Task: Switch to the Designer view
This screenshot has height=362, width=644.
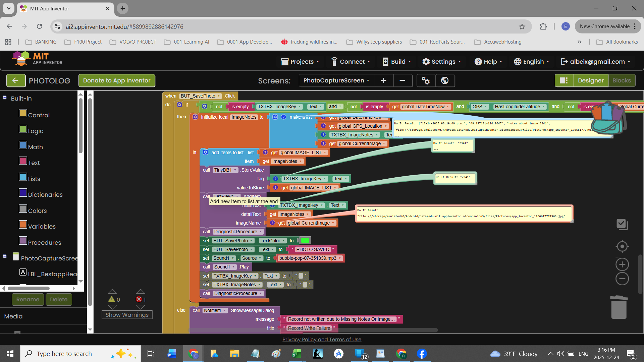Action: 590,80
